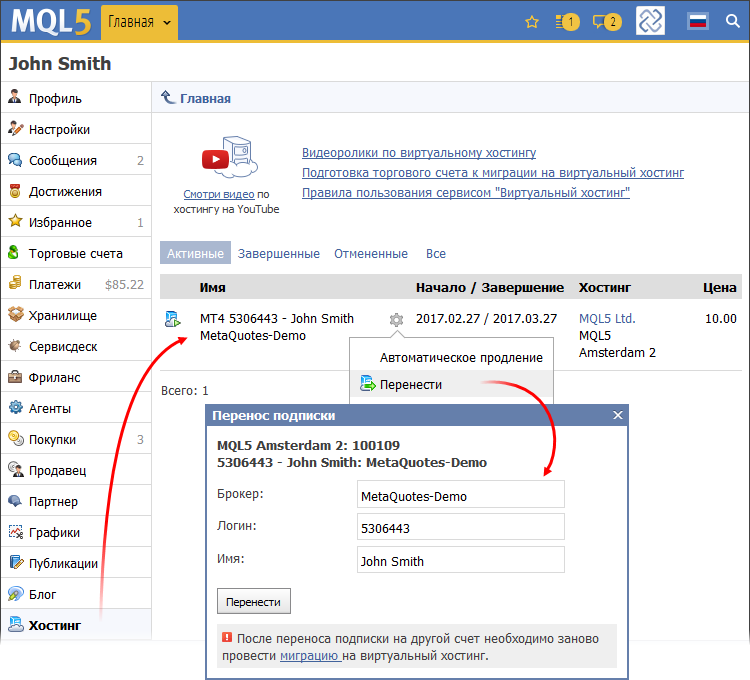Click the Покупки discs icon
The width and height of the screenshot is (750, 680).
16,438
